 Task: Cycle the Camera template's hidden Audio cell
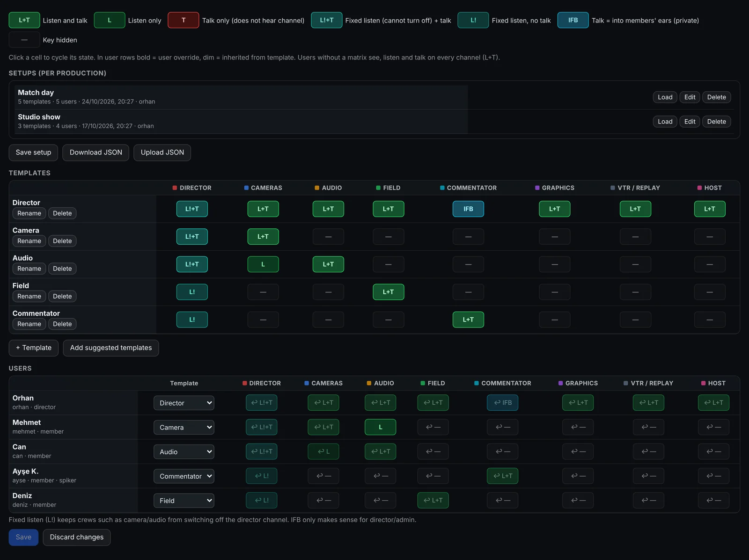click(328, 237)
